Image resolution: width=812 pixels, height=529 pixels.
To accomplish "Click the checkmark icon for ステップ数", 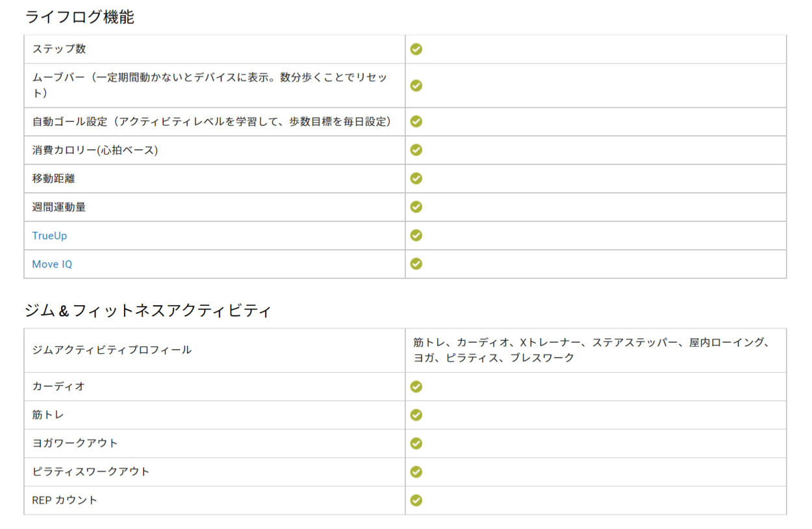I will point(416,49).
